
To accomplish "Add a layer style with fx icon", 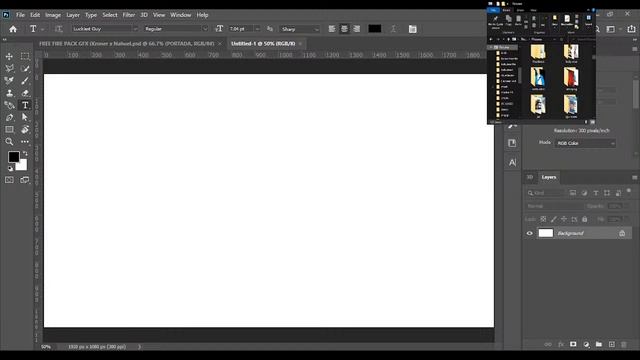I will pos(561,344).
